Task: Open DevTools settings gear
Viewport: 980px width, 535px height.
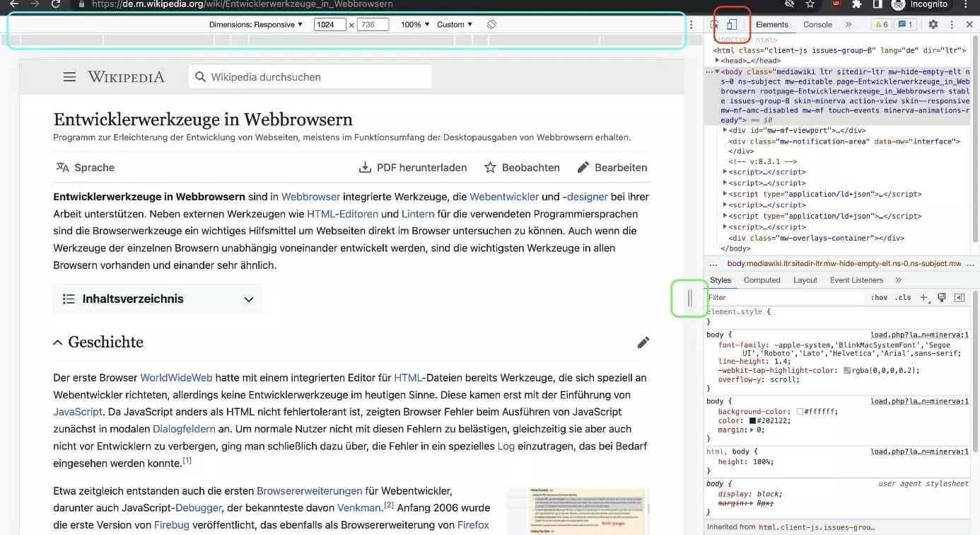Action: [933, 25]
